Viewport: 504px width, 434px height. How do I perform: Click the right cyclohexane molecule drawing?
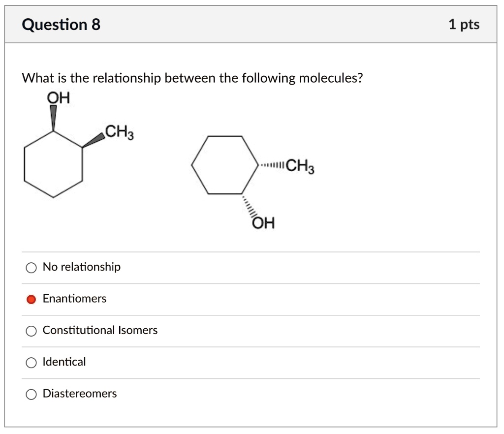[x=224, y=165]
